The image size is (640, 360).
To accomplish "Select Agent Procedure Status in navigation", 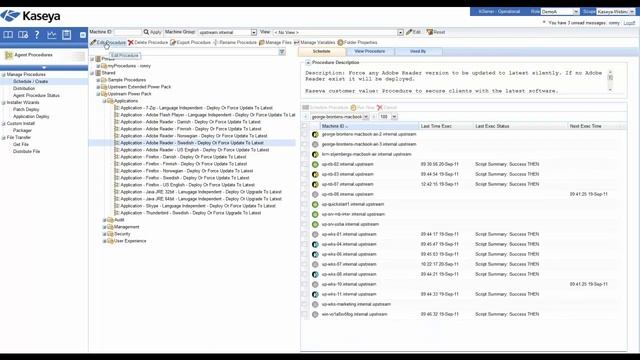I will (x=36, y=96).
